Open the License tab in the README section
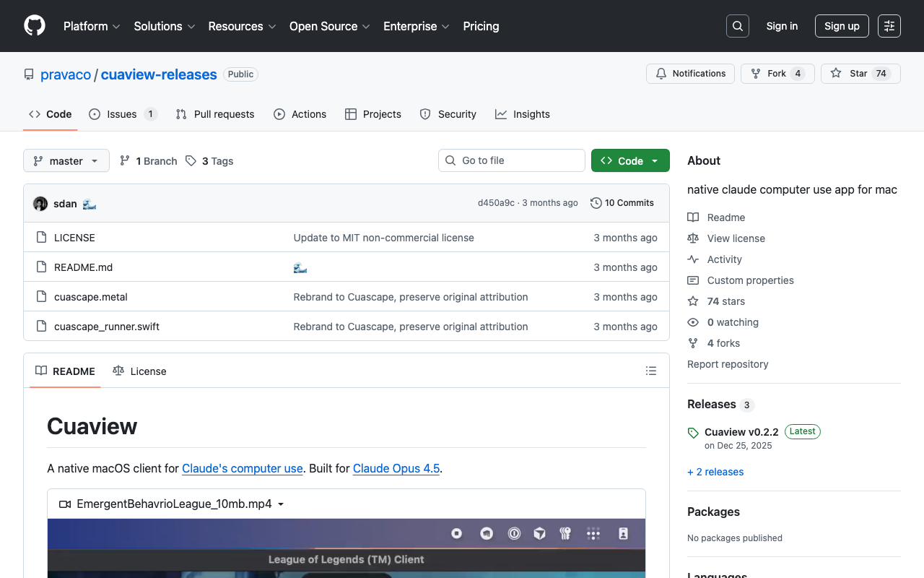Viewport: 924px width, 578px height. click(x=139, y=371)
